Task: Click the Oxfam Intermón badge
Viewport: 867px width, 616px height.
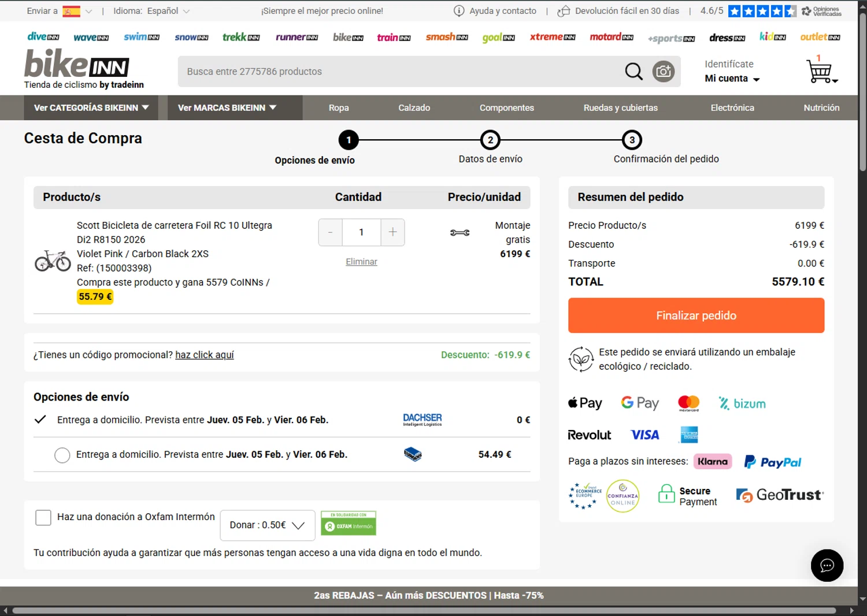Action: [349, 523]
